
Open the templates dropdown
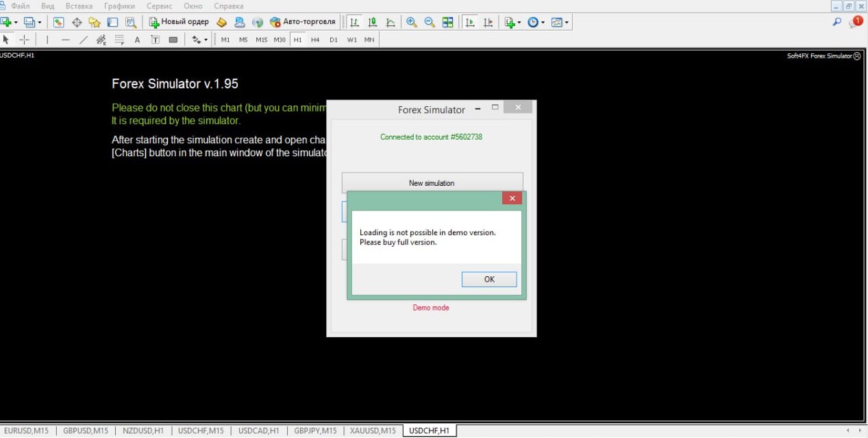567,22
